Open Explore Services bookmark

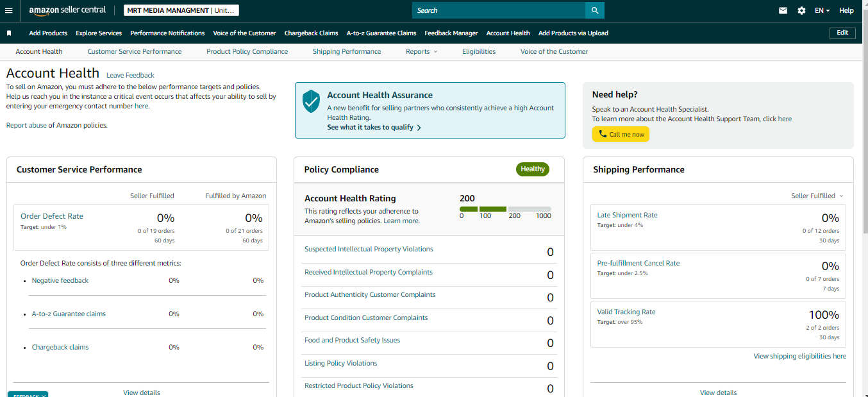click(99, 33)
